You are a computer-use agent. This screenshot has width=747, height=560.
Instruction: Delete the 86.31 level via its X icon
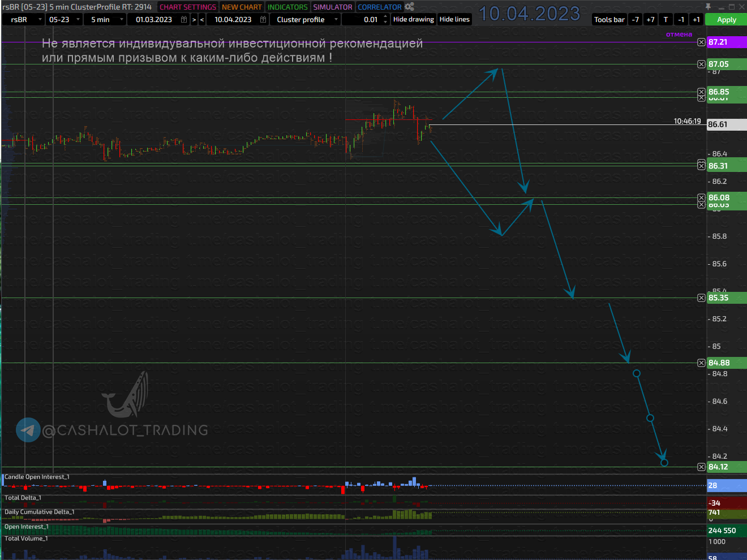pyautogui.click(x=701, y=166)
